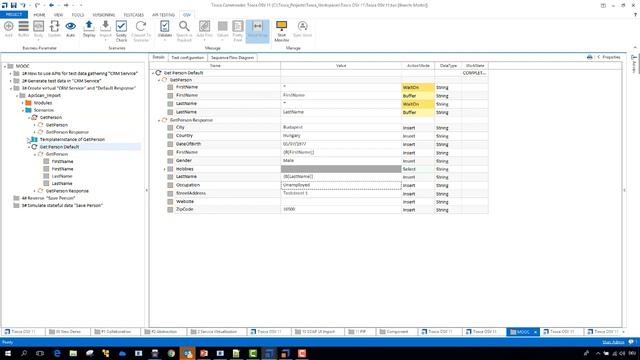Screen dimensions: 640x360
Task: Click the orange Modules folder icon
Action: point(28,103)
